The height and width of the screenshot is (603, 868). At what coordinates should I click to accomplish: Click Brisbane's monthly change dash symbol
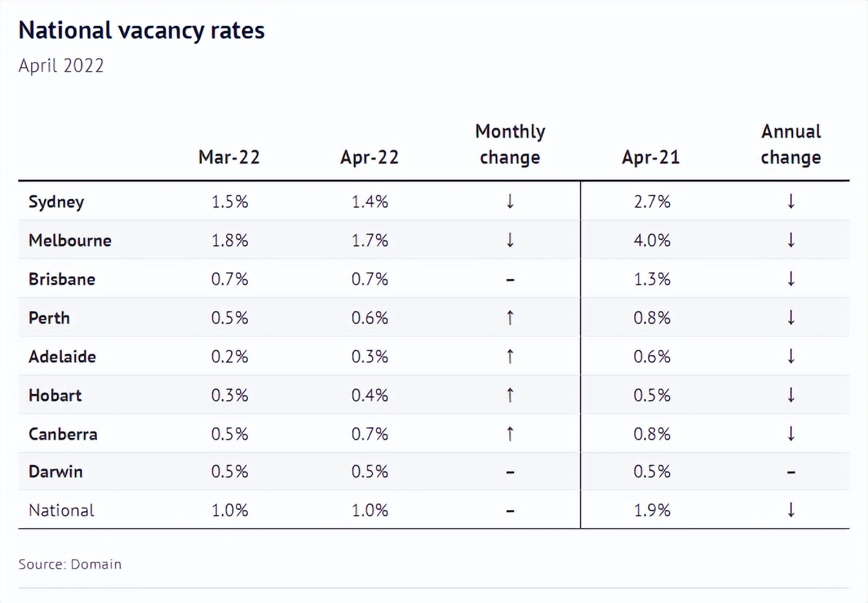pos(510,280)
